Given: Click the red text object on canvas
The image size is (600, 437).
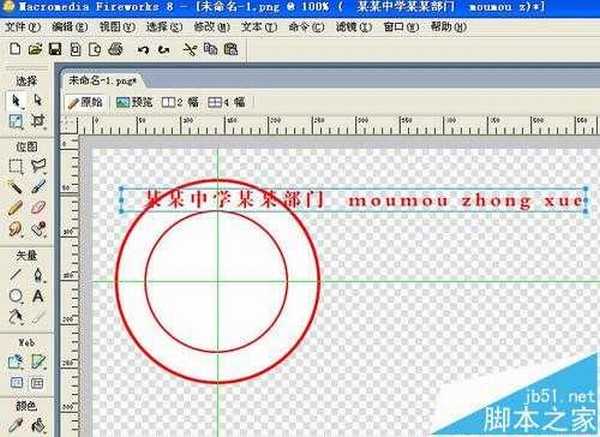Looking at the screenshot, I should (350, 199).
